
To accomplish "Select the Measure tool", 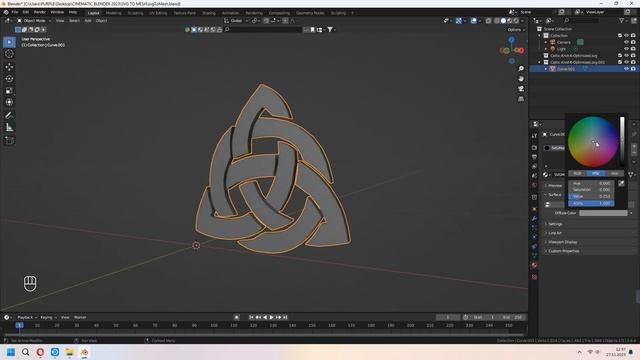I will (9, 127).
